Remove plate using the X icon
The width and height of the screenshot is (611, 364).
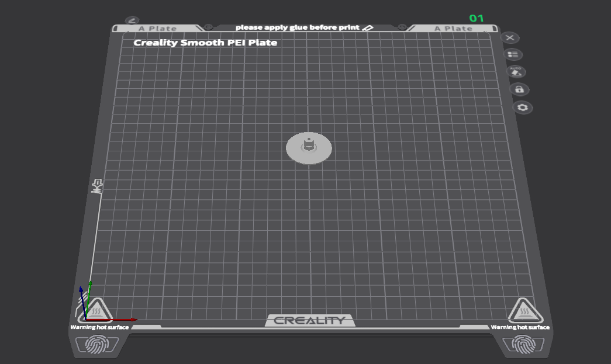pos(510,38)
